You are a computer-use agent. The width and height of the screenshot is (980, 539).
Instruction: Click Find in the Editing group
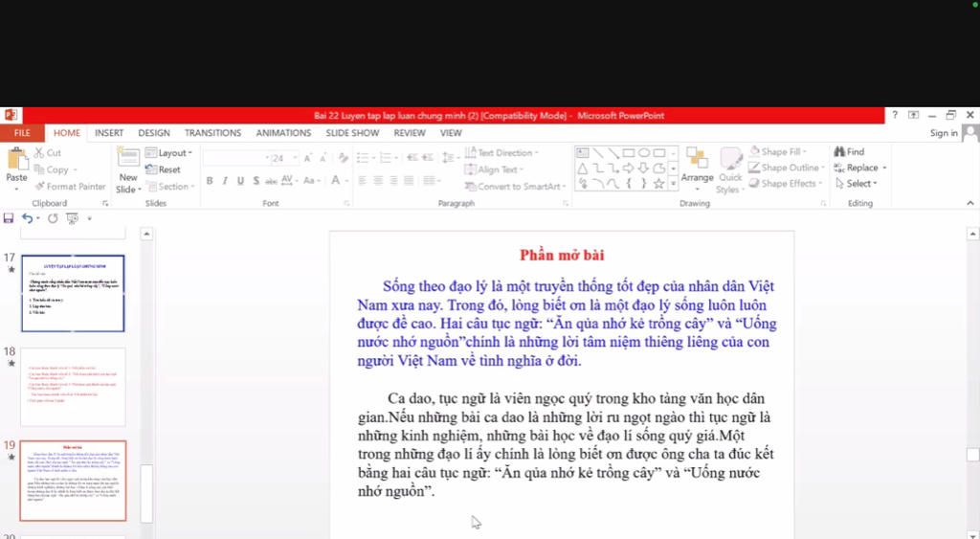[850, 152]
